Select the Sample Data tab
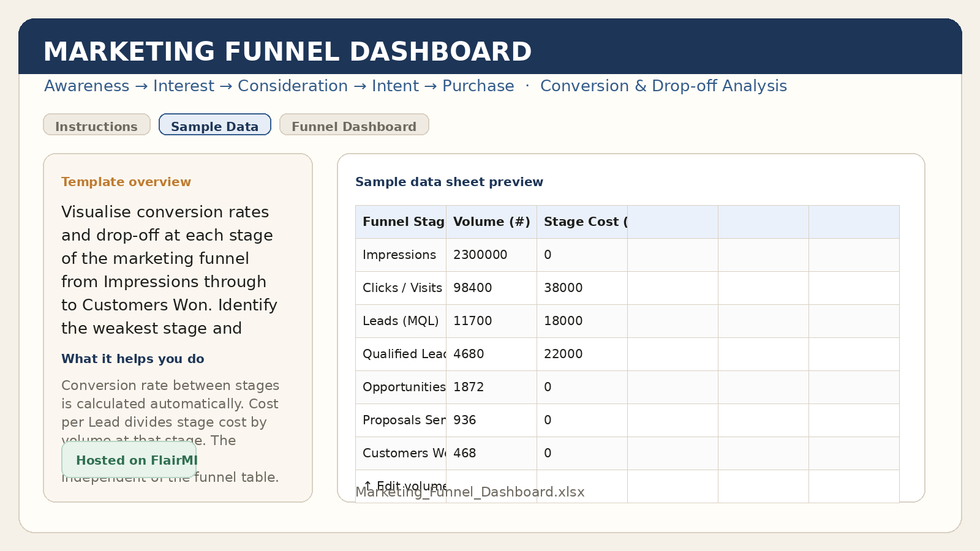The height and width of the screenshot is (551, 980). (214, 126)
